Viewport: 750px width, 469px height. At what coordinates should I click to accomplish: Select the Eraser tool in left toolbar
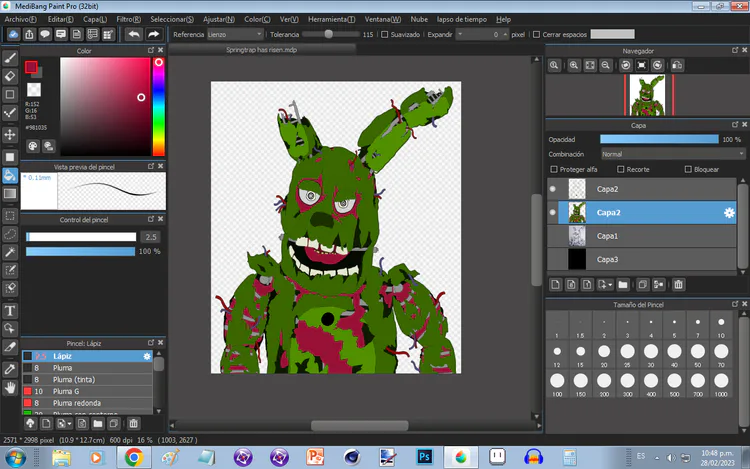pos(10,75)
